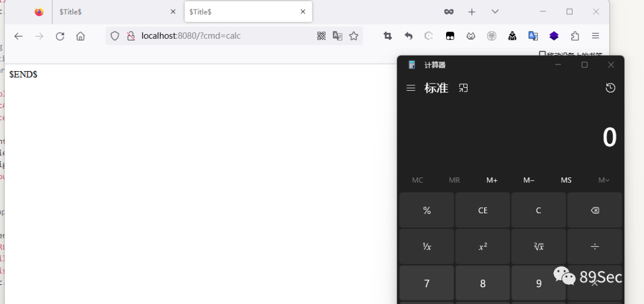Click the divide operator key
Screen dimensions: 644x304
point(595,247)
